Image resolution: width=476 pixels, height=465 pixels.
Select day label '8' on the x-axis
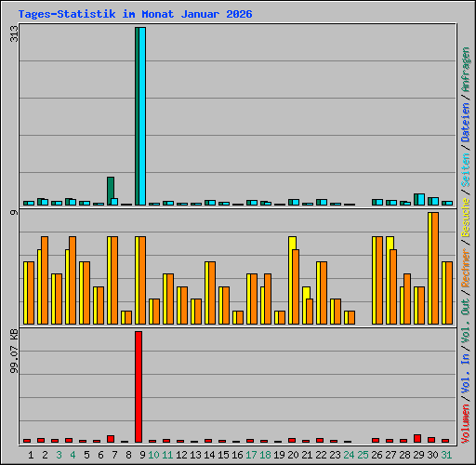tap(128, 455)
